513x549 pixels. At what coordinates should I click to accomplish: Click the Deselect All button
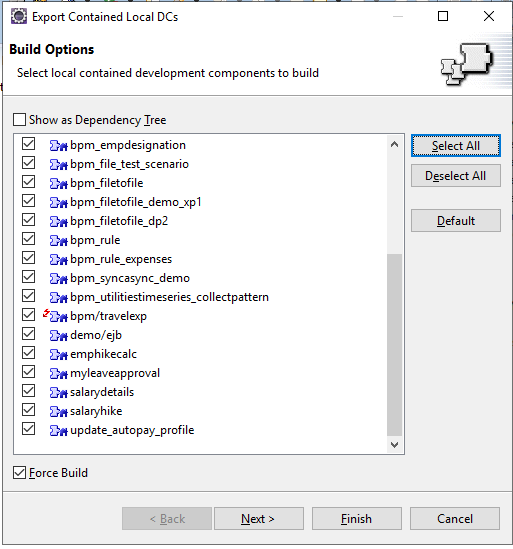tap(456, 176)
